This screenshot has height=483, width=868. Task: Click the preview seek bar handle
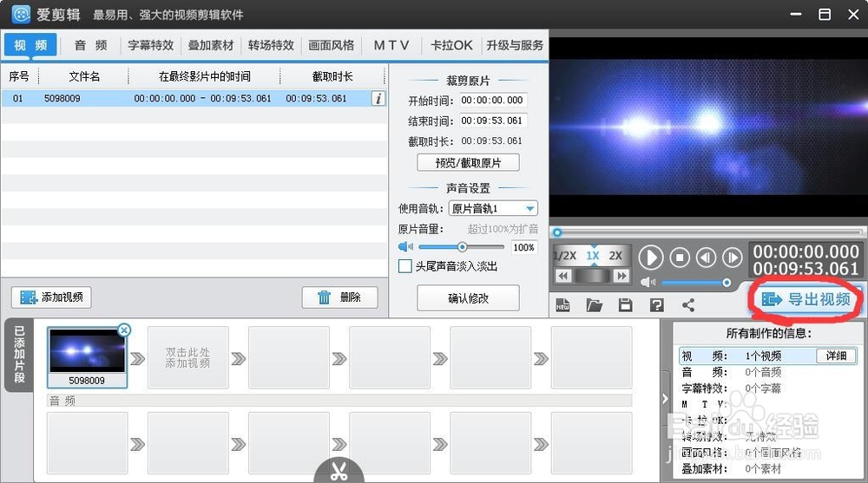click(x=557, y=233)
